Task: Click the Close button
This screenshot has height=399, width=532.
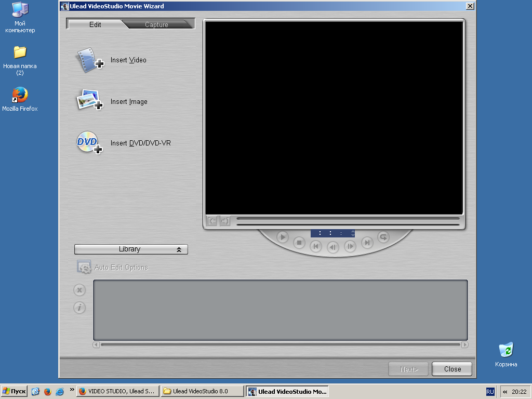Action: point(452,369)
